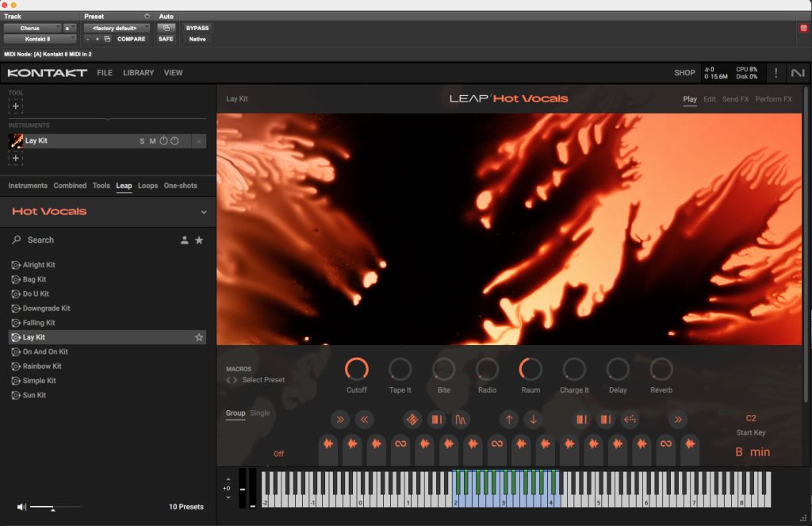Click the far right double arrow icon
This screenshot has height=526, width=812.
point(678,420)
